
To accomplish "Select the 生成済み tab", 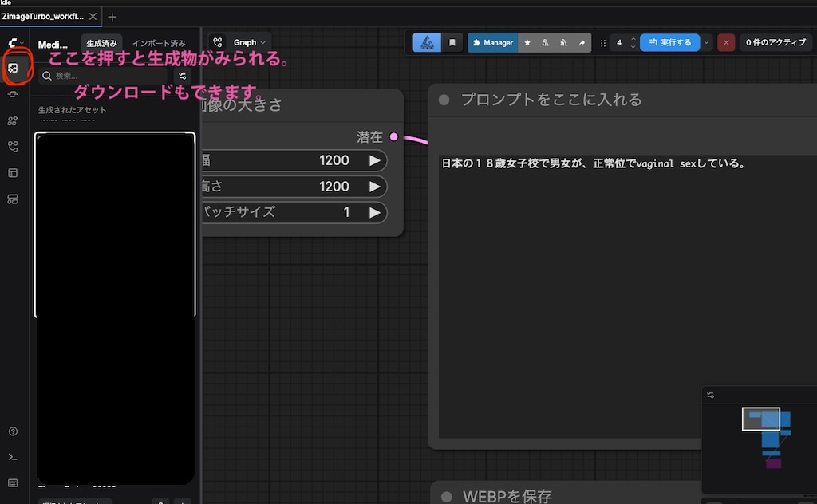I will (x=101, y=43).
